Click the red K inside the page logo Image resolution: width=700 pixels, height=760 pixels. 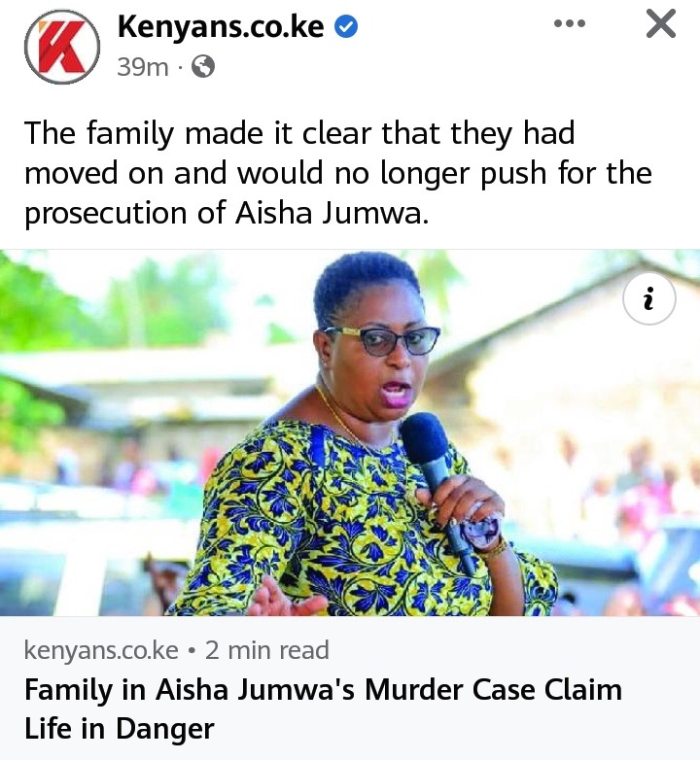(x=61, y=48)
